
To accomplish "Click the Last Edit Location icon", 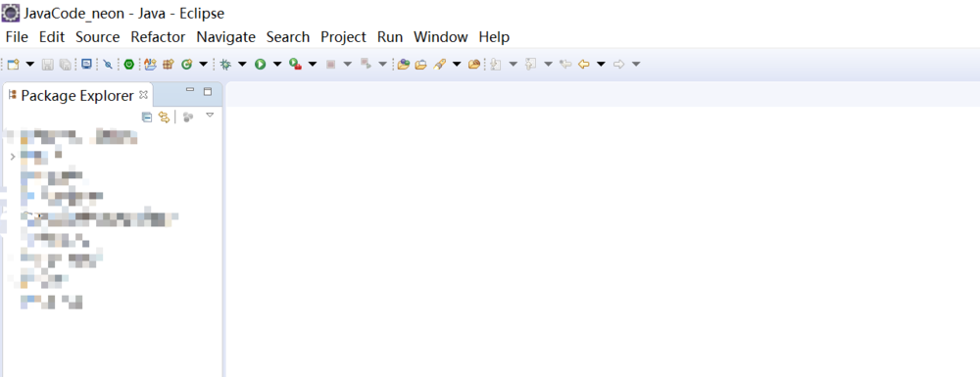I will (565, 64).
